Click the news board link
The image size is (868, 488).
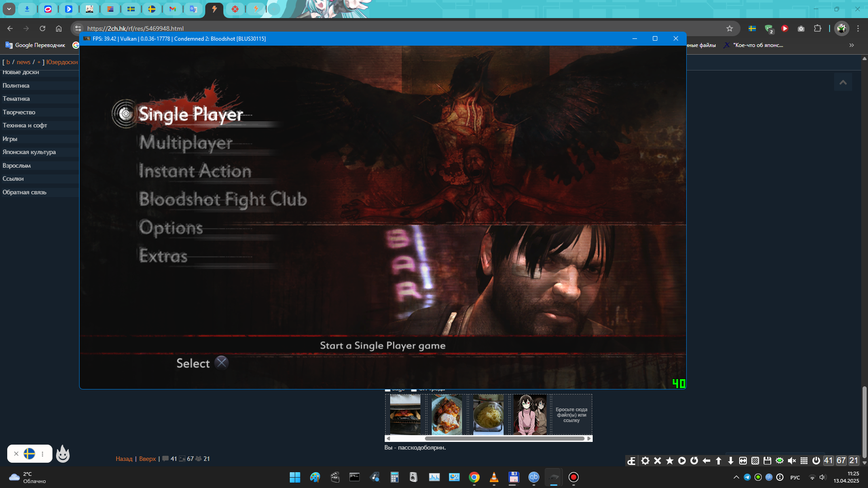[x=24, y=62]
